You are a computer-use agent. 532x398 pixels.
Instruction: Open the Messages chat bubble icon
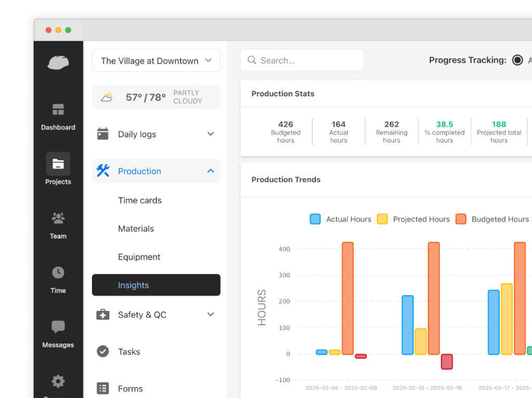point(58,327)
